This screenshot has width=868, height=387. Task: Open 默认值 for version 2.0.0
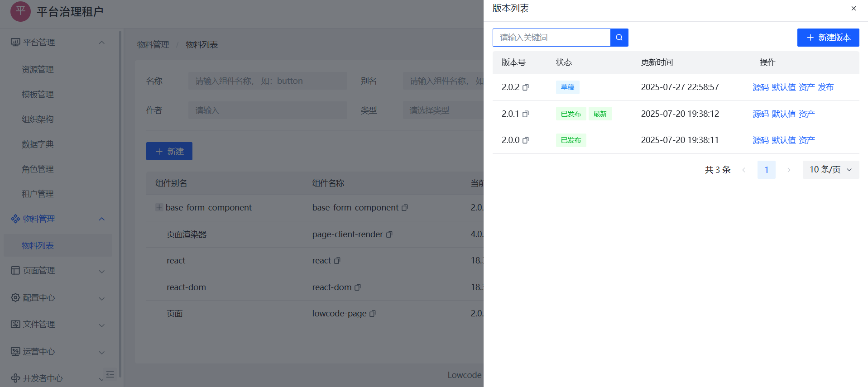point(783,140)
